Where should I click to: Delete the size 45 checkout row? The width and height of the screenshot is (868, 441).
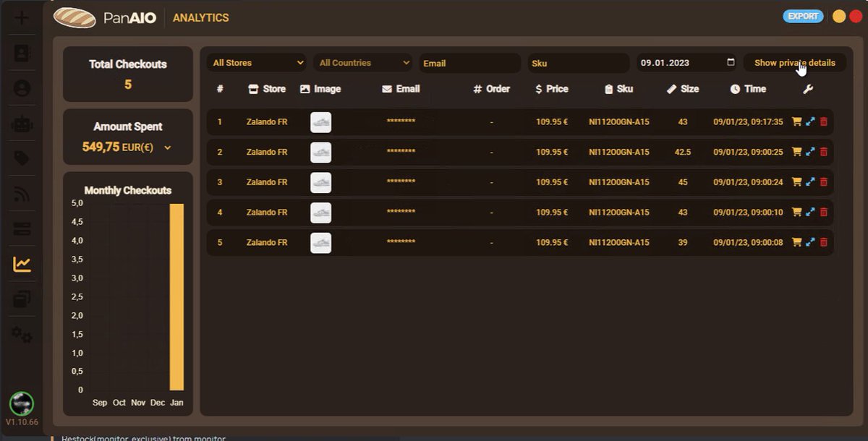[x=824, y=182]
